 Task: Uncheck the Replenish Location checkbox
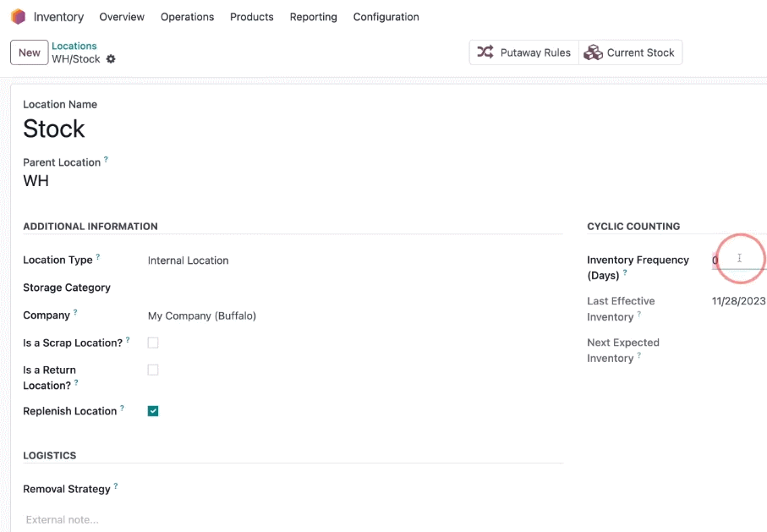[153, 411]
